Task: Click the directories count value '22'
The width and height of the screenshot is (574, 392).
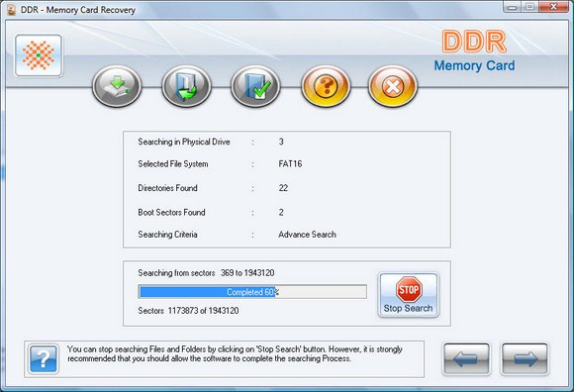Action: 283,188
